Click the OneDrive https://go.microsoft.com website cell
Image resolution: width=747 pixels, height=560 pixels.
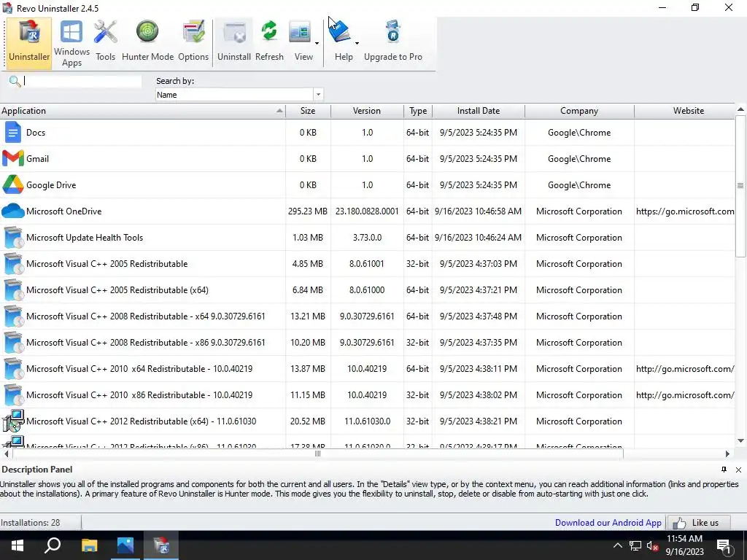(x=685, y=211)
